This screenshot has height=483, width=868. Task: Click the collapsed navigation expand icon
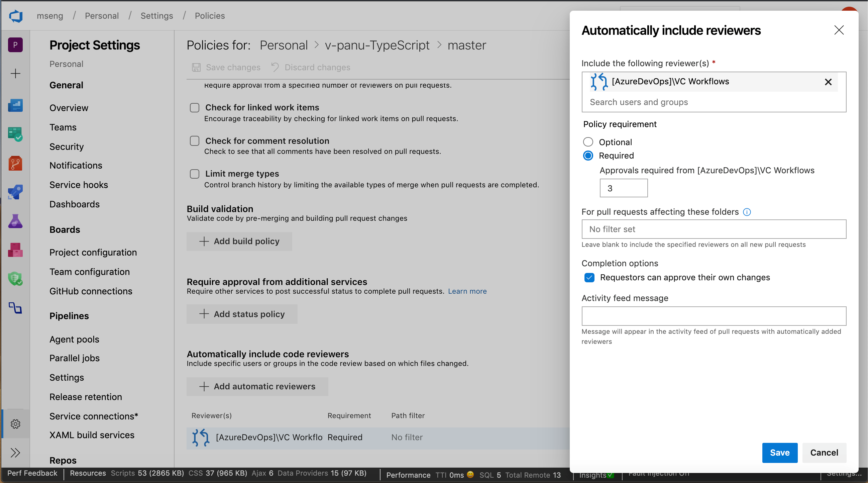(15, 452)
